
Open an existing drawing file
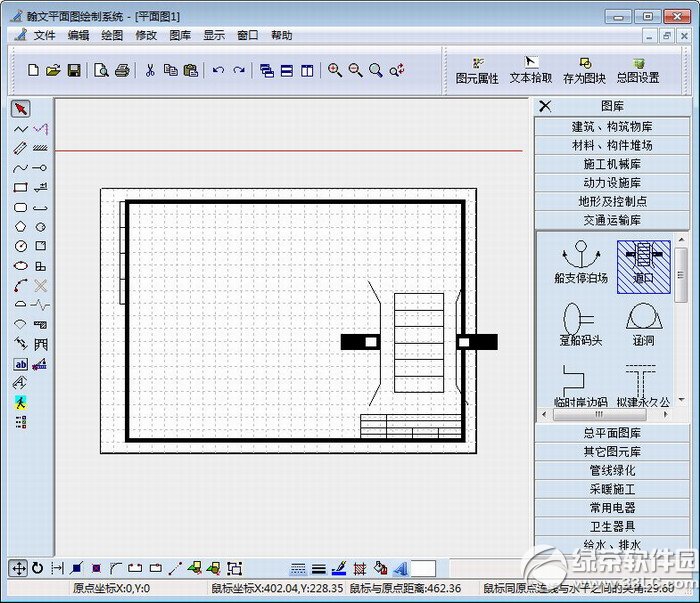[53, 70]
